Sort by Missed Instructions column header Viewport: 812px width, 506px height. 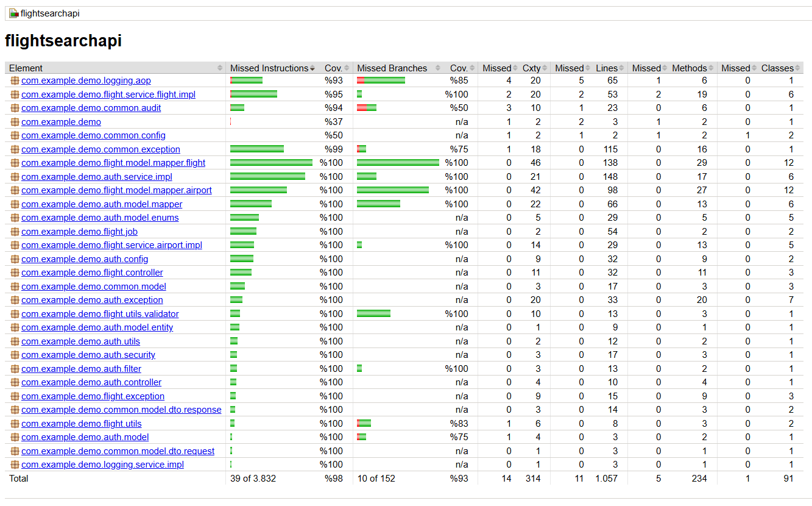272,68
